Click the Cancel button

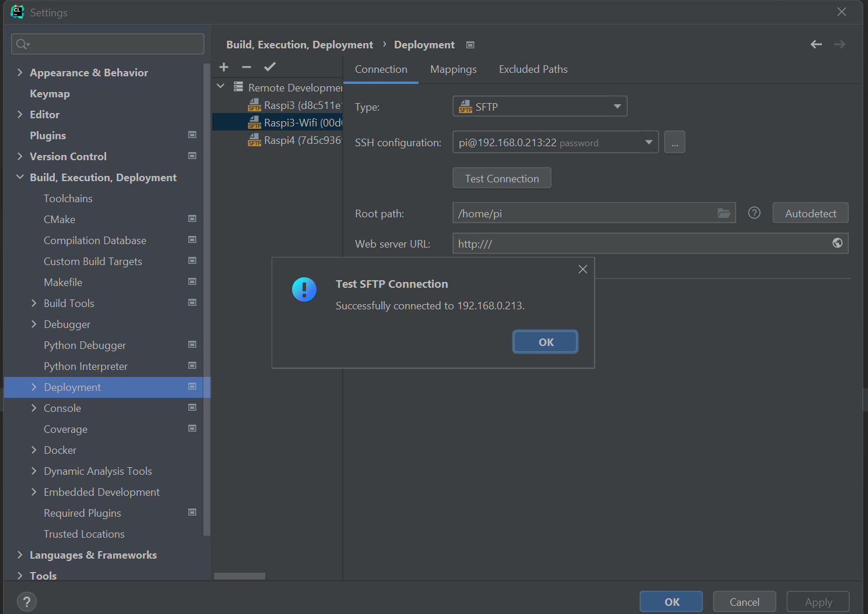[x=744, y=602]
